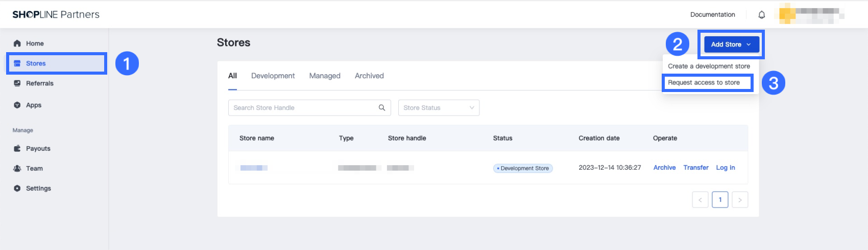
Task: Go to next page arrow
Action: 740,200
